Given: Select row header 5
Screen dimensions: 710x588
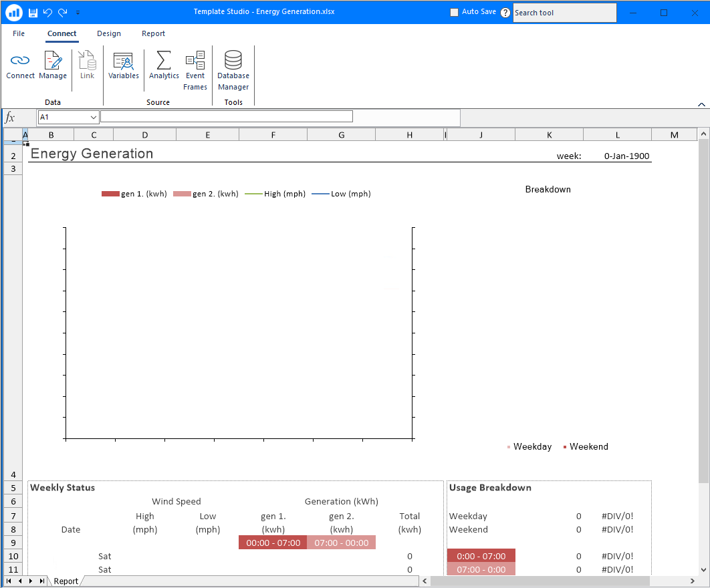Looking at the screenshot, I should click(x=13, y=488).
